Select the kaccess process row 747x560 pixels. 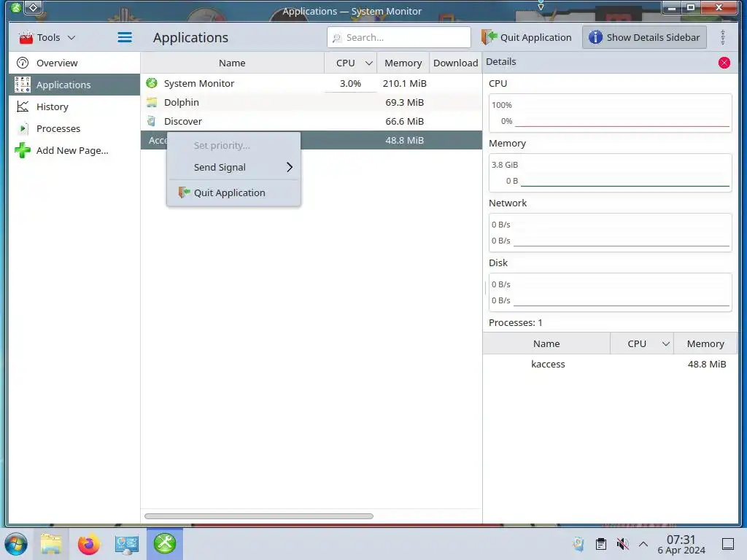pos(611,365)
